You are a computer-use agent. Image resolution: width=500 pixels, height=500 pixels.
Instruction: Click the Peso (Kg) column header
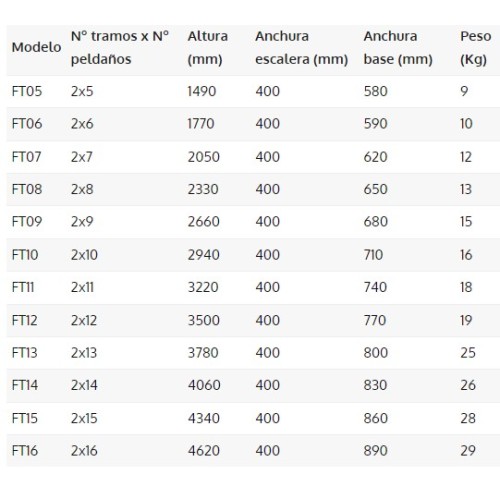(x=476, y=48)
